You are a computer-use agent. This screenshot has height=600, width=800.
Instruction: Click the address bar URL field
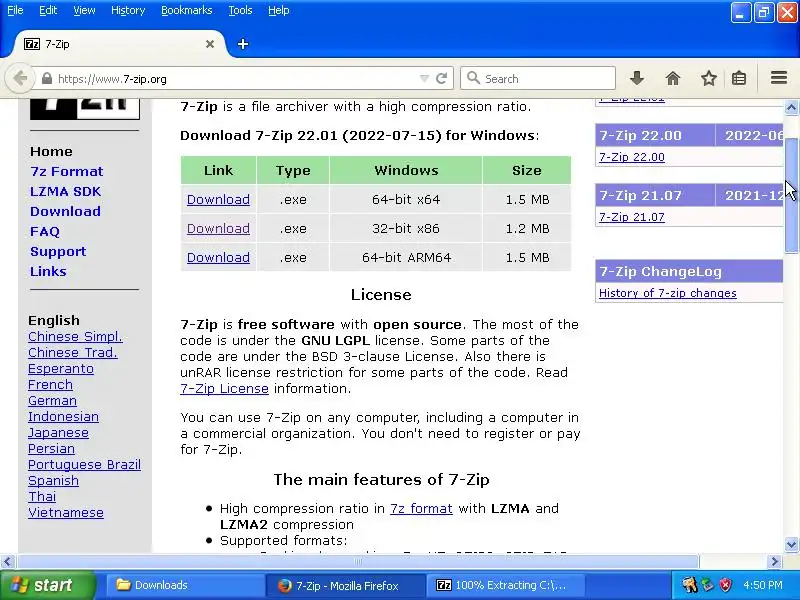pos(235,79)
